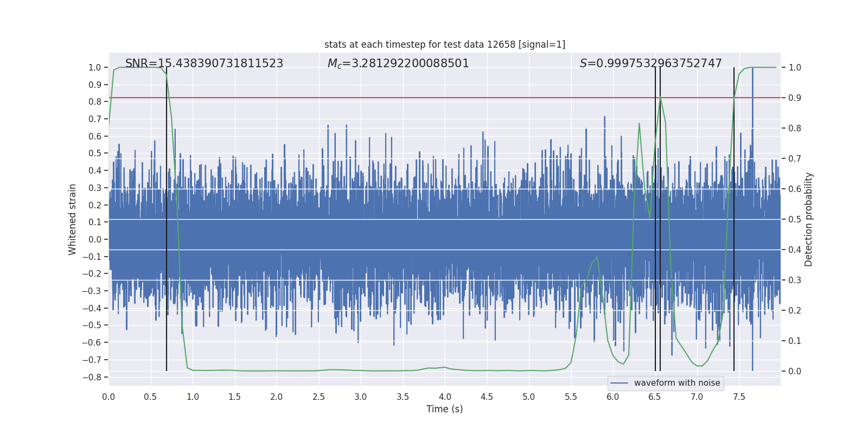
Task: Click the 'Whitened strain' y-axis label
Action: pos(73,219)
